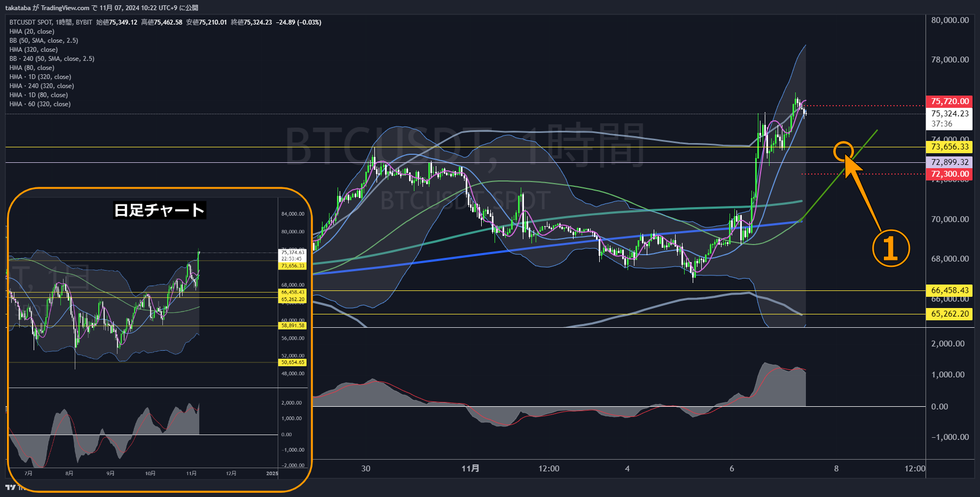Click the 高値75,462.58 high value in header

(162, 22)
